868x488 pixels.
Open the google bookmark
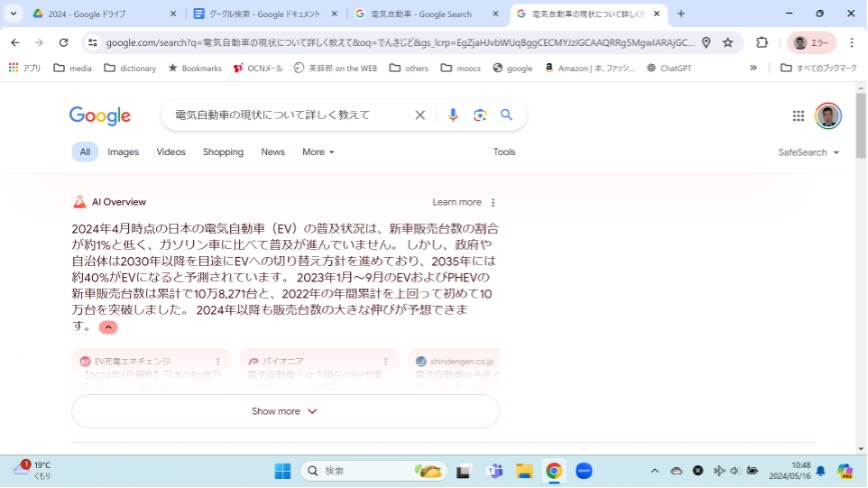click(513, 68)
